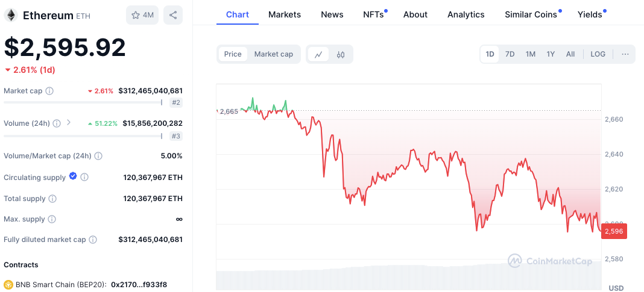The height and width of the screenshot is (292, 644).
Task: Click the Fully diluted market cap info icon
Action: tap(93, 240)
